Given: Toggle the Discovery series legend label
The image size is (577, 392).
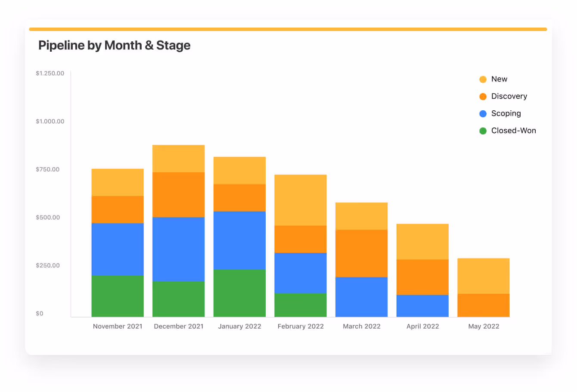Looking at the screenshot, I should tap(509, 96).
